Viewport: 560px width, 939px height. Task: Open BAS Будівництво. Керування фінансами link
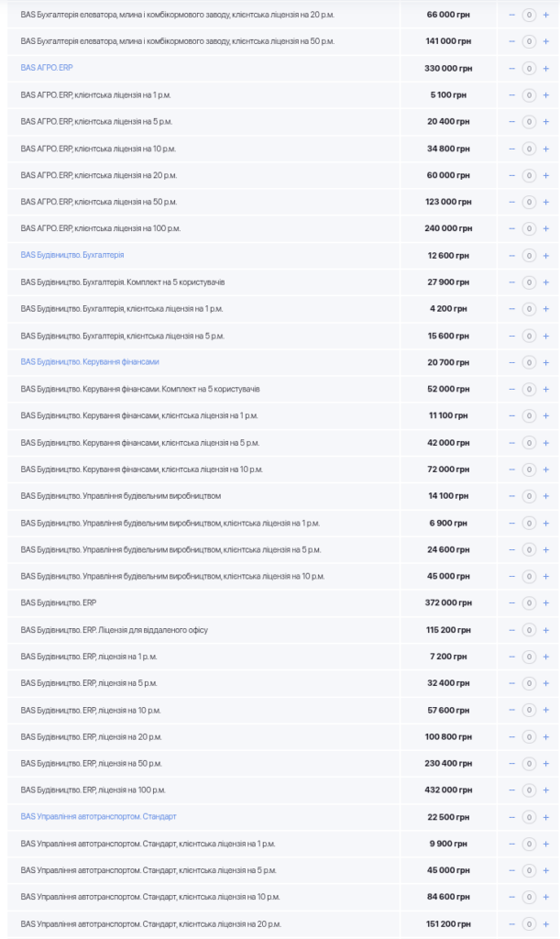pyautogui.click(x=89, y=361)
